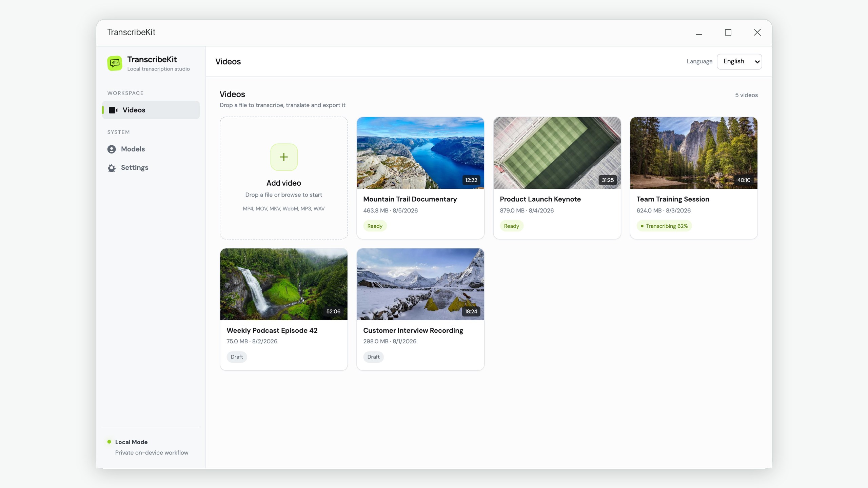Image resolution: width=868 pixels, height=488 pixels.
Task: Click the Product Launch Keynote title
Action: point(540,199)
